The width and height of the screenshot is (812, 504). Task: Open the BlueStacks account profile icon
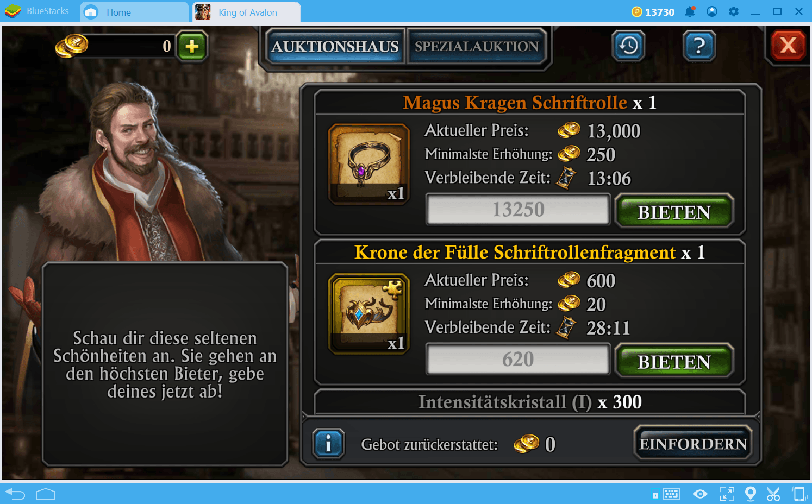tap(712, 11)
